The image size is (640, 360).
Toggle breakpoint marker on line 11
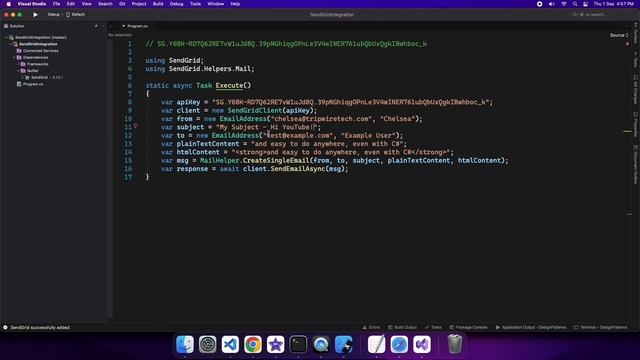pos(136,126)
